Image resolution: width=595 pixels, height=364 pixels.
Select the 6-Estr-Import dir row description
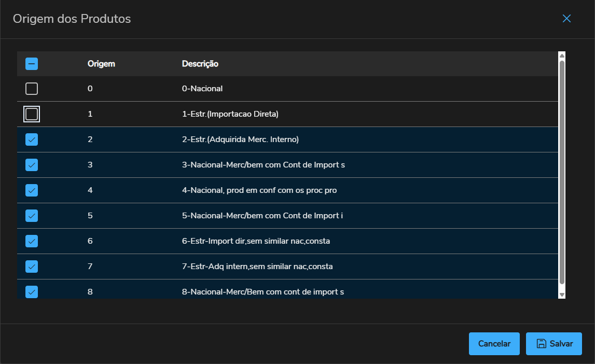click(x=256, y=241)
